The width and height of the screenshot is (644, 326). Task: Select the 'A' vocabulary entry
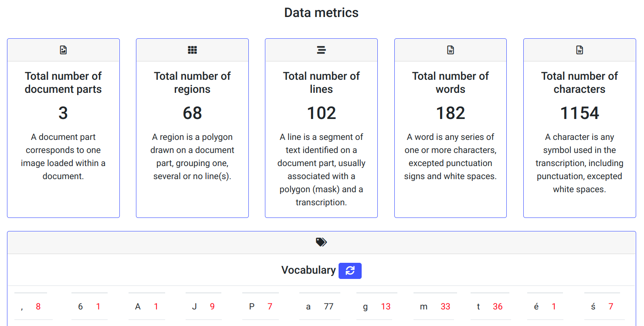[146, 307]
